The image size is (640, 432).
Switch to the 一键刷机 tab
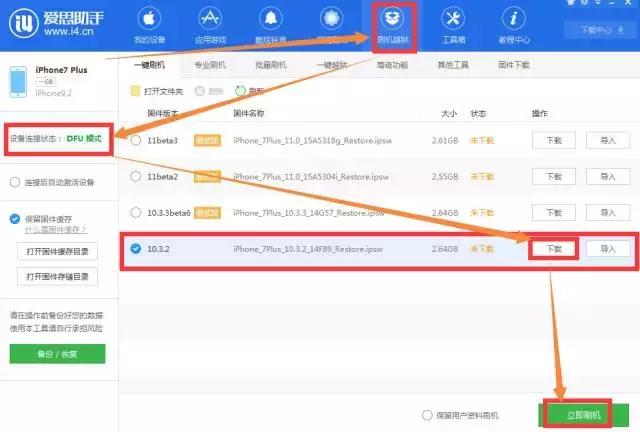pos(149,65)
